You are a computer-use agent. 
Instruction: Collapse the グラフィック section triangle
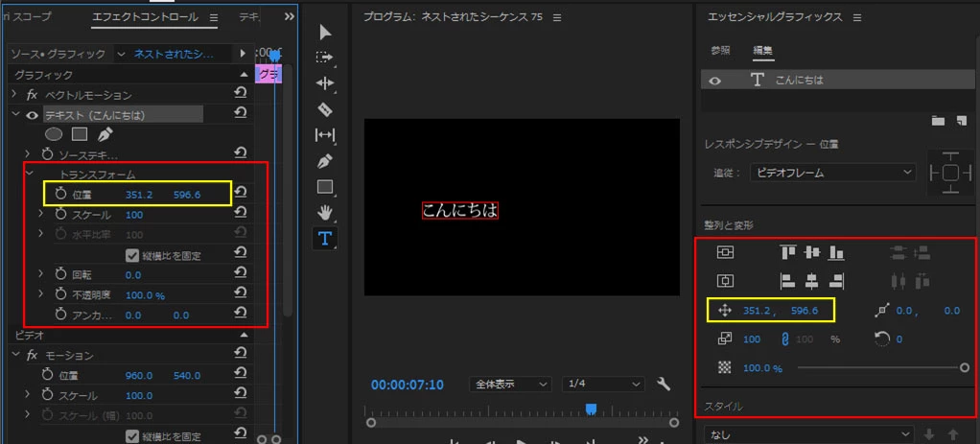click(244, 75)
